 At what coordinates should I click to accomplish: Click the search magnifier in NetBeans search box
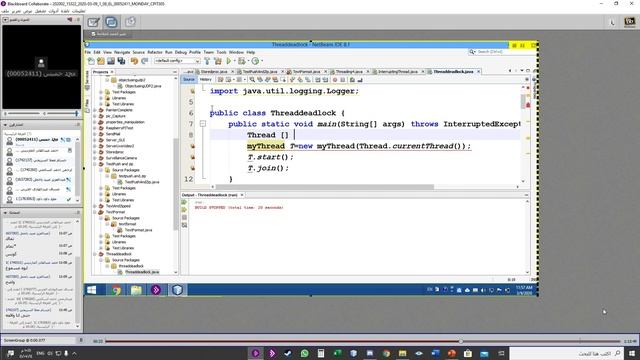pos(472,52)
